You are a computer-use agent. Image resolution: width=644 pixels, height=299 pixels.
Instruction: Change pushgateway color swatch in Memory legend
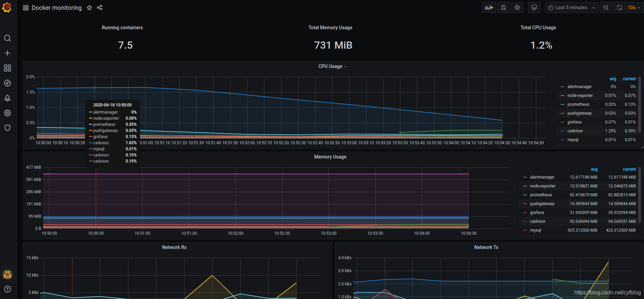(525, 204)
